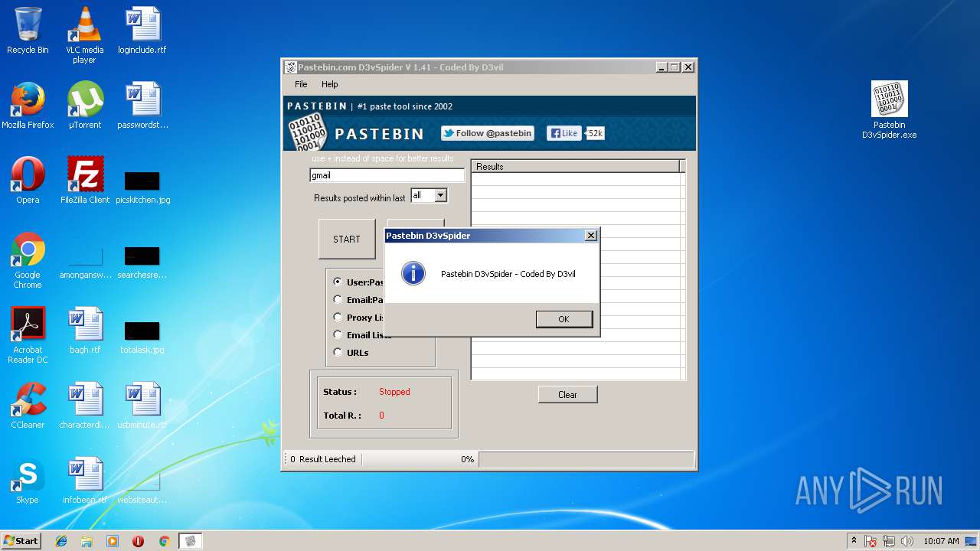The image size is (980, 551).
Task: Open the Help menu
Action: [x=329, y=84]
